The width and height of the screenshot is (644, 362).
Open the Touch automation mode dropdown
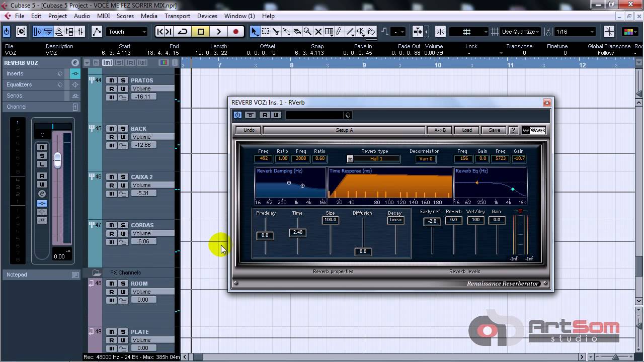coord(127,32)
